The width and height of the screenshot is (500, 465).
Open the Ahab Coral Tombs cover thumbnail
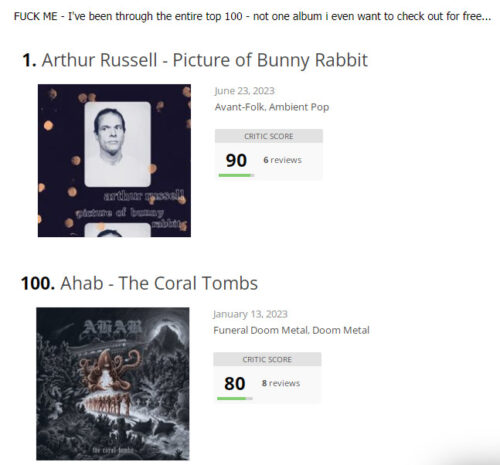coord(113,384)
